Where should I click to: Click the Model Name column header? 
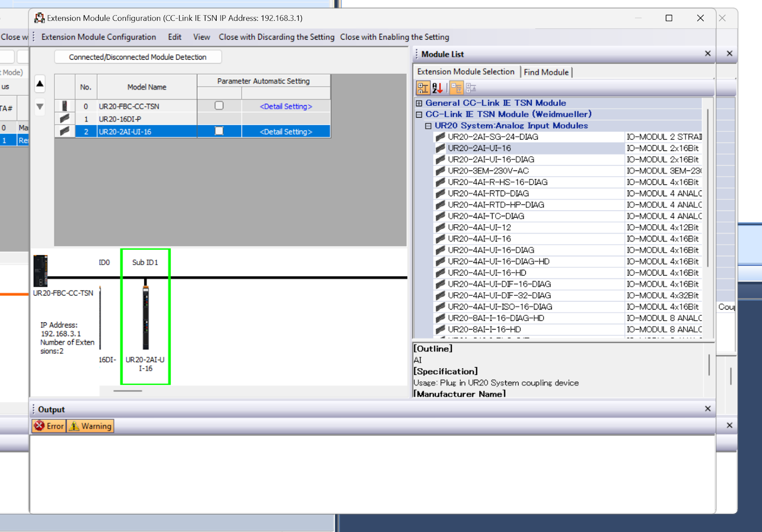click(147, 87)
